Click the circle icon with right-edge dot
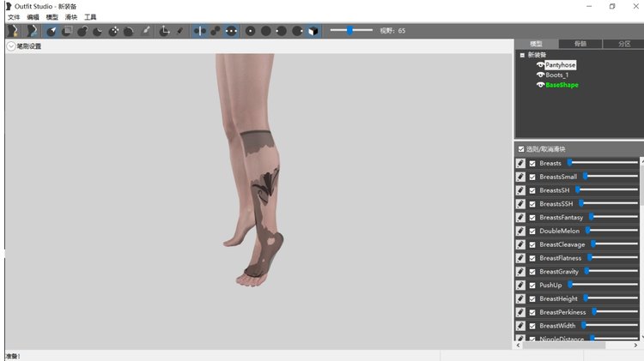Image resolution: width=644 pixels, height=361 pixels. coord(297,31)
